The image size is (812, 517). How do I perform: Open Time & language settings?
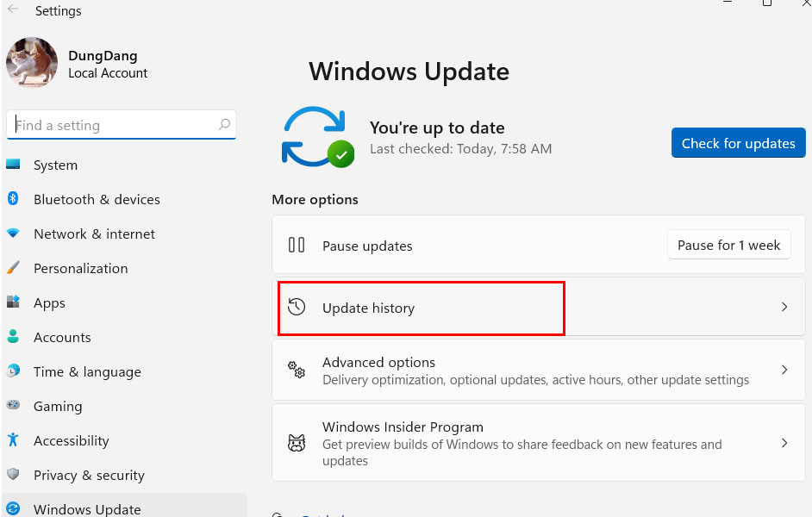[x=87, y=372]
